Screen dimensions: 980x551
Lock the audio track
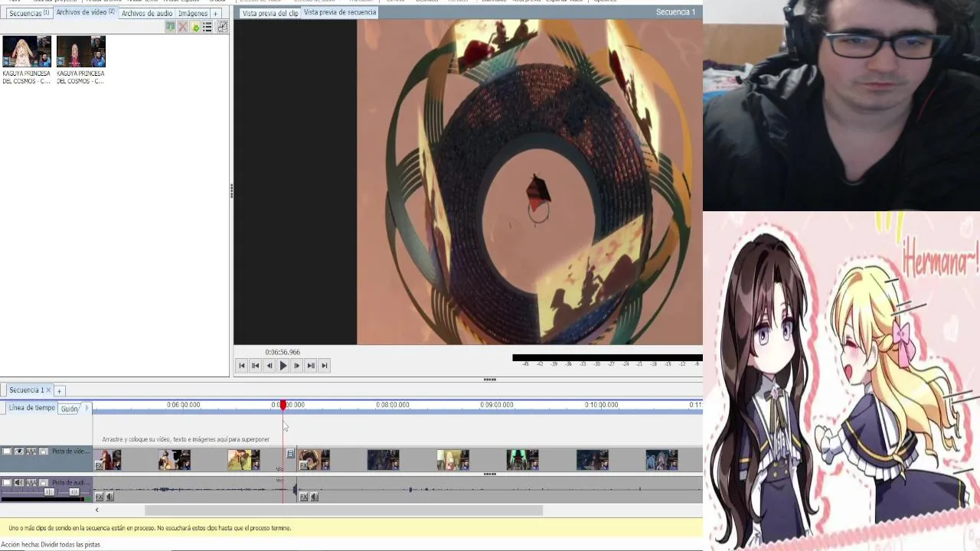(44, 483)
